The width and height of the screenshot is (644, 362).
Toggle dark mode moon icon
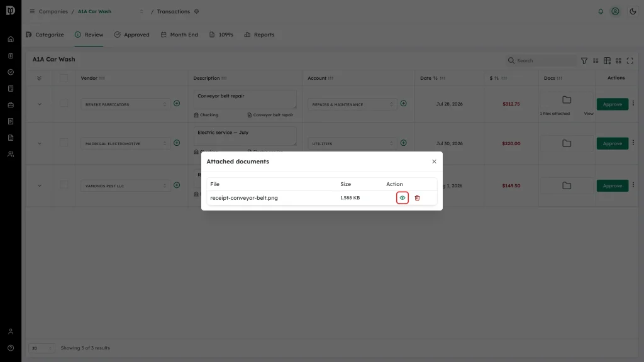tap(633, 11)
